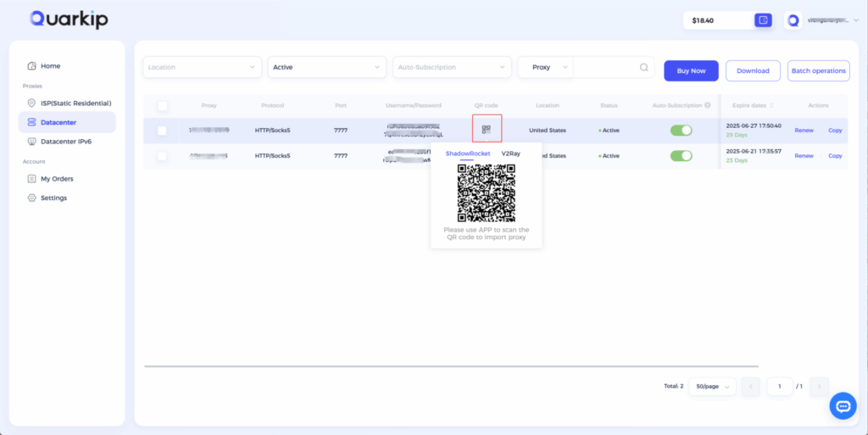Viewport: 868px width, 435px height.
Task: Select Datacenter in the sidebar
Action: pyautogui.click(x=67, y=122)
